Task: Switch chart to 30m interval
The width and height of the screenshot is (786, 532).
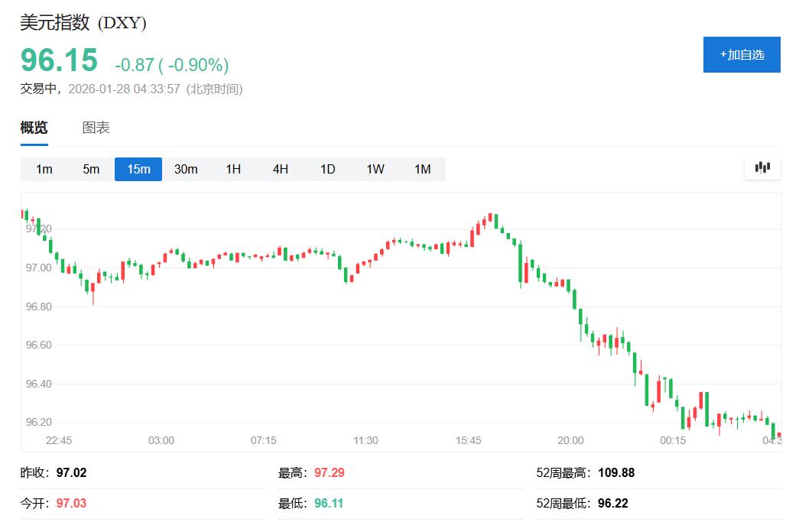Action: (x=186, y=169)
